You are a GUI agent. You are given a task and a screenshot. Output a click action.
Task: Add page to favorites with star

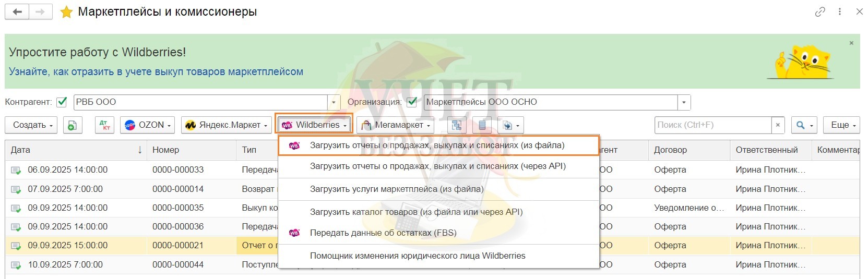coord(66,12)
